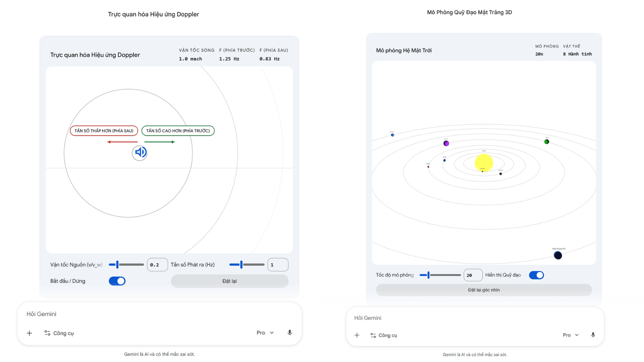Open Công cụ tools in left prompt
Image resolution: width=644 pixels, height=362 pixels.
(x=59, y=333)
